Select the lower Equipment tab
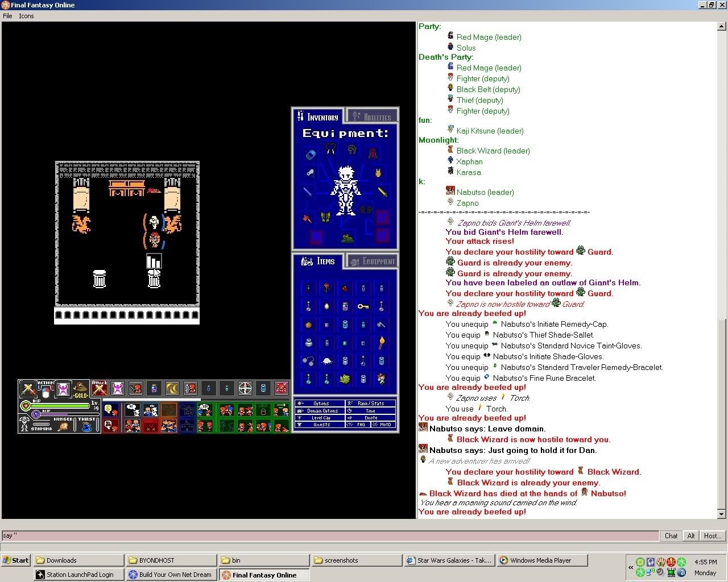Screen dimensions: 728x582 tap(372, 261)
